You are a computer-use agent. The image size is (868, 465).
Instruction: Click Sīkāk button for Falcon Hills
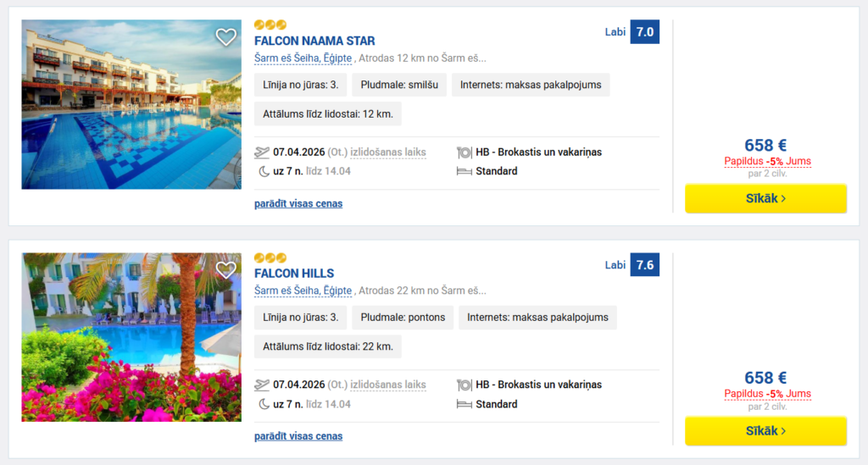765,431
